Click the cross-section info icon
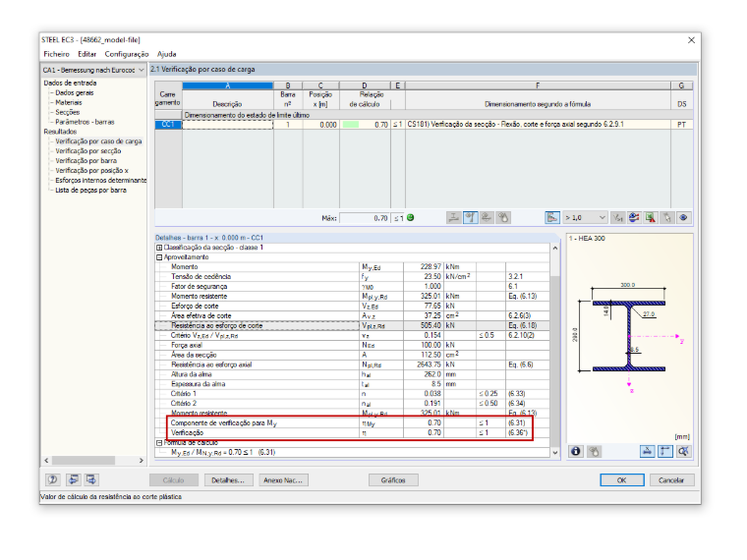 point(576,451)
